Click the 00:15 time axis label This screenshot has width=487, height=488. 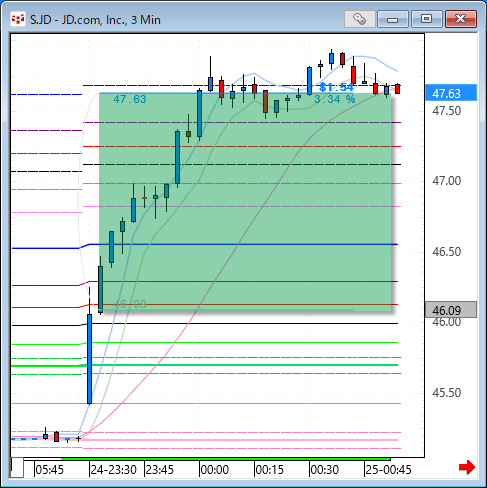(269, 470)
